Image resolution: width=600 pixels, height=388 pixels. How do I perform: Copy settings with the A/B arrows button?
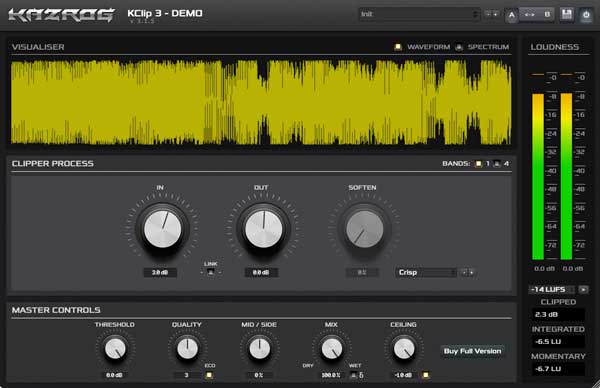tap(529, 15)
